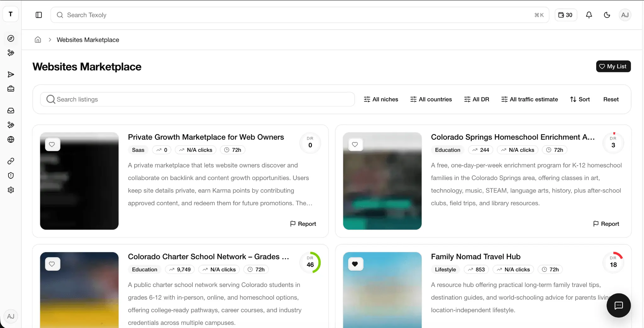
Task: Click the magnifier in Search Texoly bar
Action: [60, 15]
